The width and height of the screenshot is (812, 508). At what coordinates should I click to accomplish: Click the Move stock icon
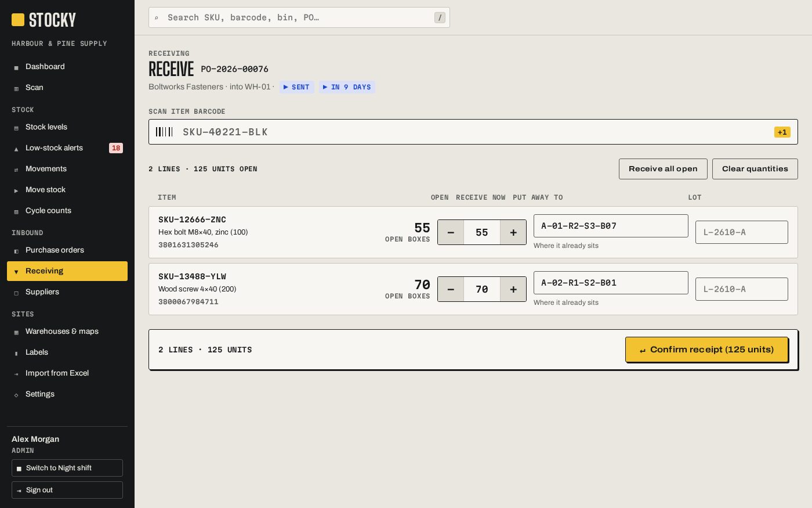[x=16, y=190]
